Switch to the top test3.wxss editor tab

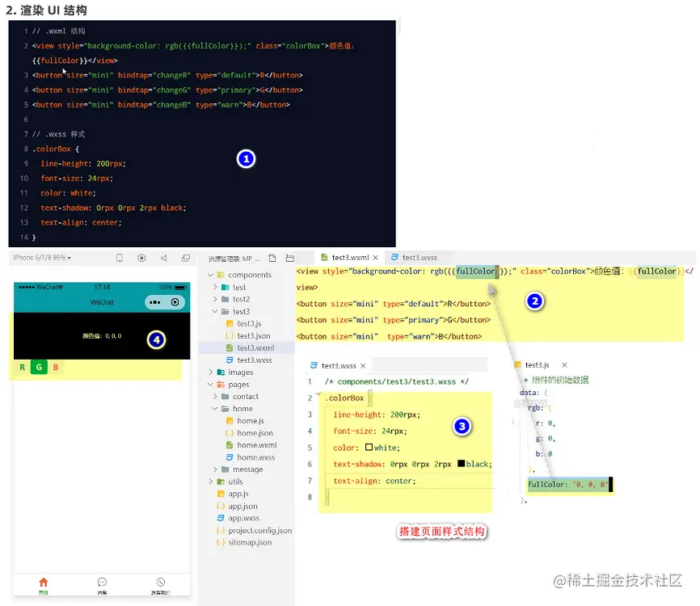415,258
